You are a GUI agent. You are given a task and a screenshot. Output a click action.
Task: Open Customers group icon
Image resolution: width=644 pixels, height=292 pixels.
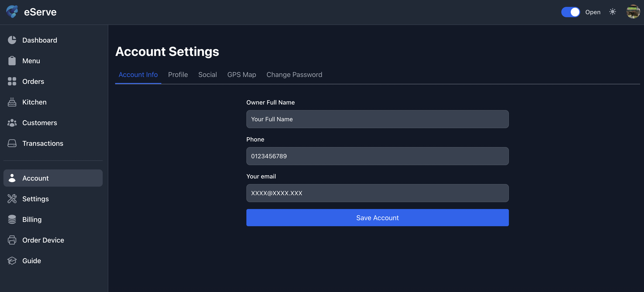coord(12,123)
